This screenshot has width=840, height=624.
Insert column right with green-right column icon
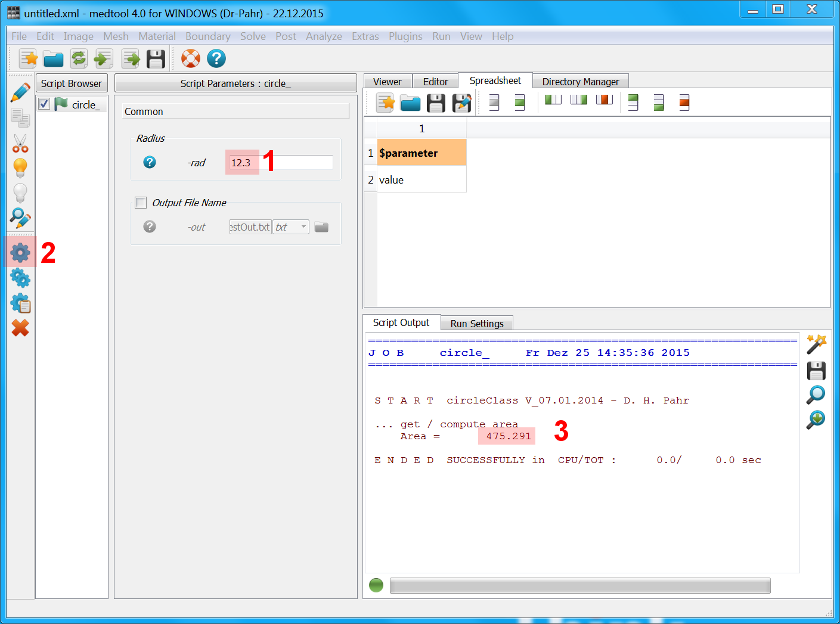click(579, 100)
